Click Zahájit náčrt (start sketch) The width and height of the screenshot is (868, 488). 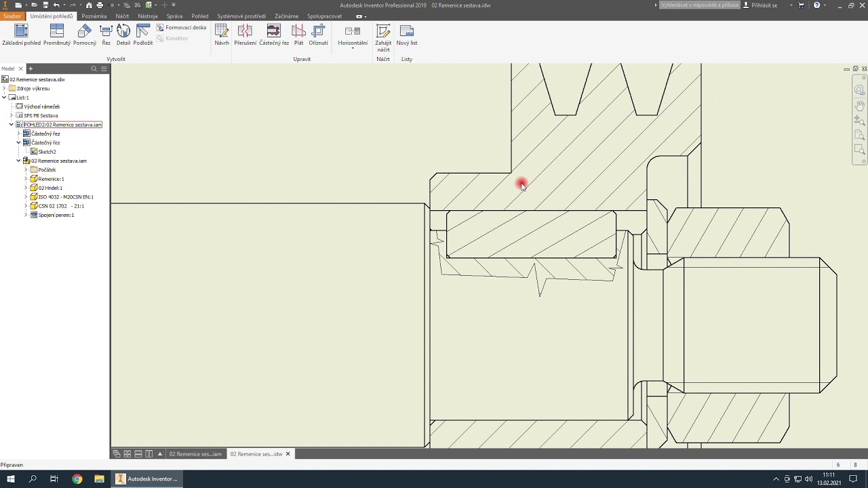(383, 38)
